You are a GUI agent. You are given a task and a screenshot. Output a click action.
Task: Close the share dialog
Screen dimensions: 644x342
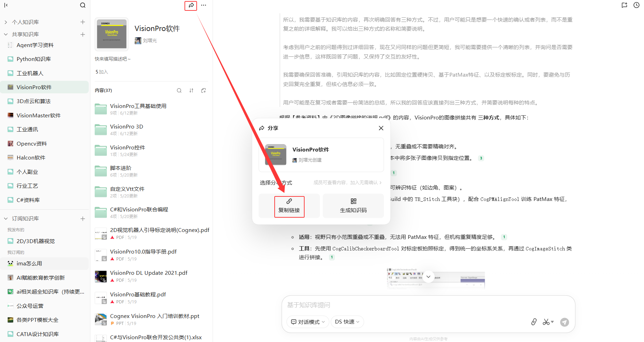381,128
